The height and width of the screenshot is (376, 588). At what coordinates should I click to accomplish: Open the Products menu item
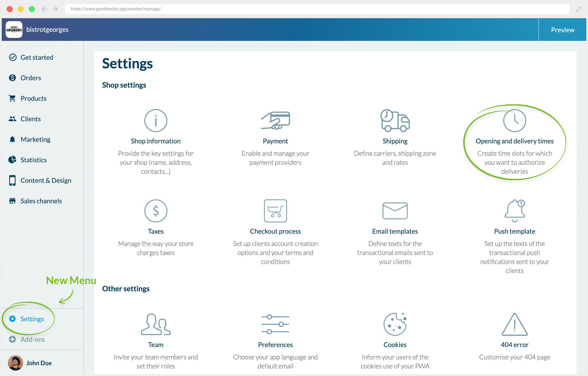tap(33, 98)
